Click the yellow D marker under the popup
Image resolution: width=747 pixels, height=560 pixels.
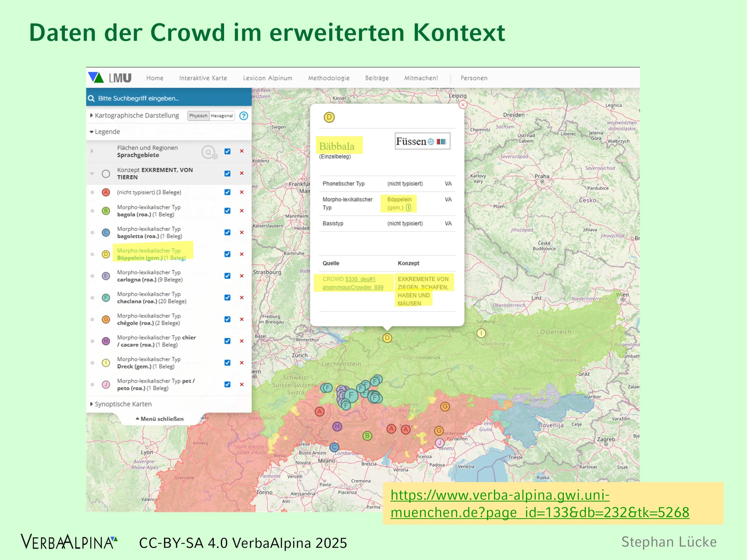[387, 338]
